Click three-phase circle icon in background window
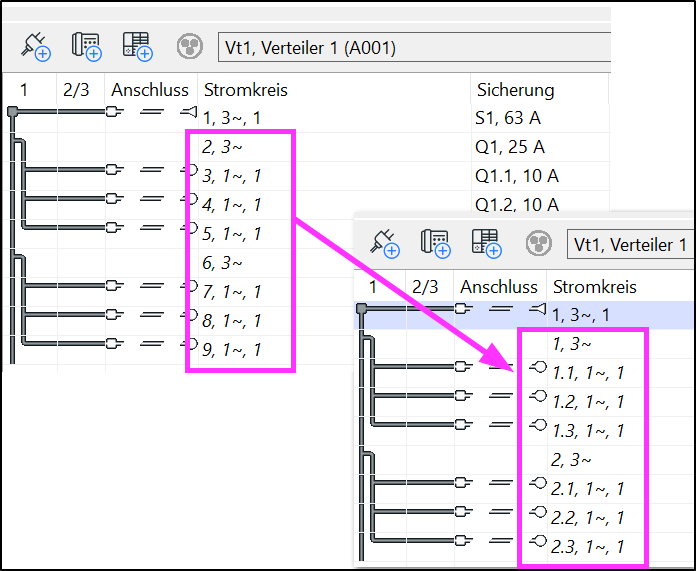 190,46
